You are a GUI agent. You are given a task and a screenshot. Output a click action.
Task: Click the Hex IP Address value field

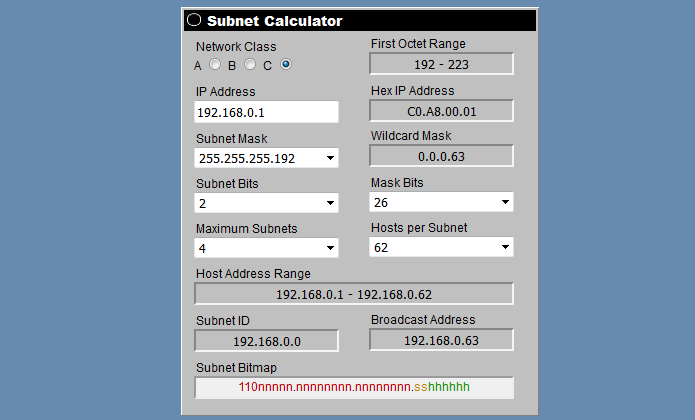pyautogui.click(x=441, y=111)
